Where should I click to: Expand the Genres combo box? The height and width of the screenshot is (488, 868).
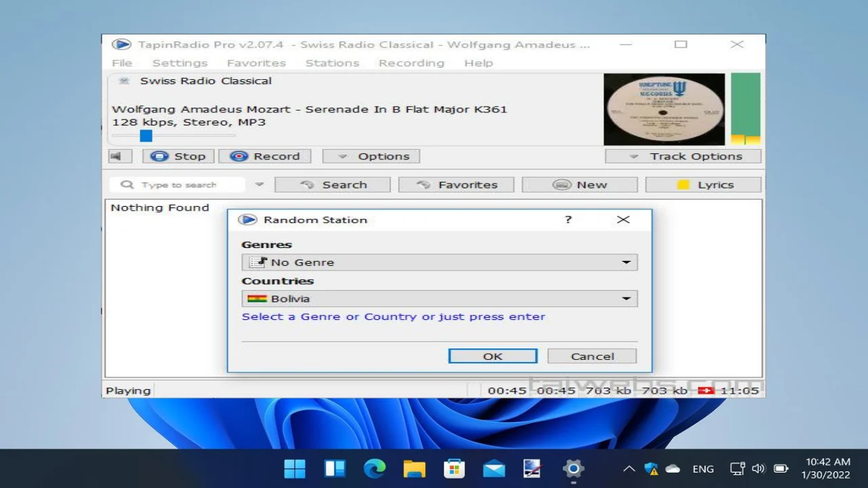click(439, 262)
